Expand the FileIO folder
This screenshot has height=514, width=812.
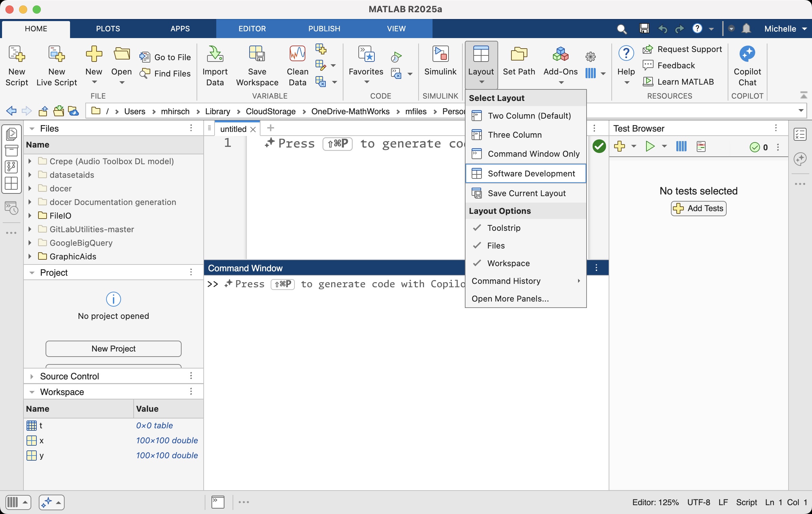tap(30, 216)
